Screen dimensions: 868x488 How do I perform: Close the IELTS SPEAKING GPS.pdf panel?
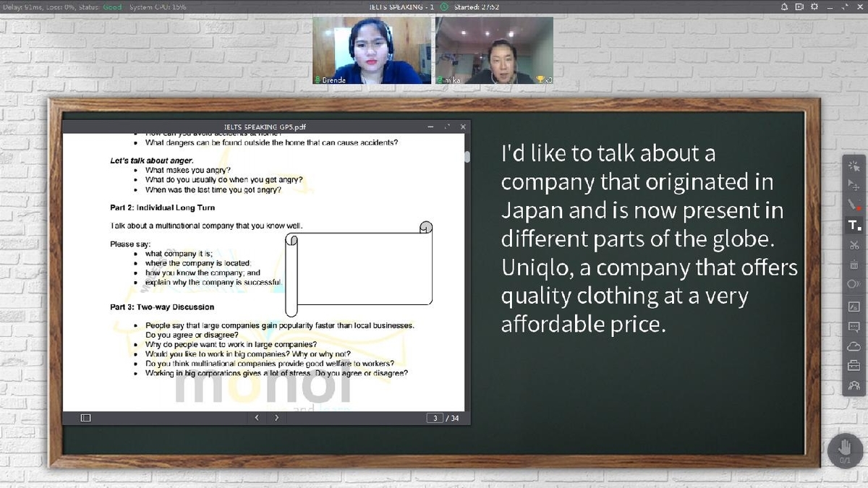(463, 127)
